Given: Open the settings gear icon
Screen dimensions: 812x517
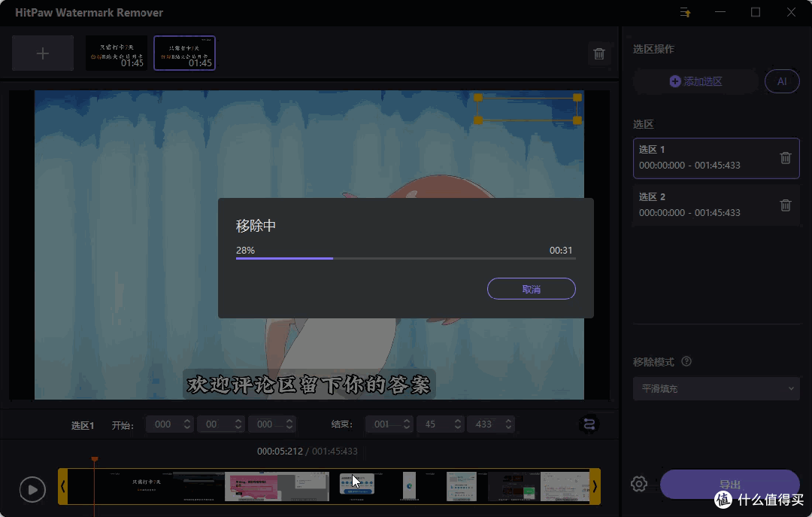Looking at the screenshot, I should 639,484.
